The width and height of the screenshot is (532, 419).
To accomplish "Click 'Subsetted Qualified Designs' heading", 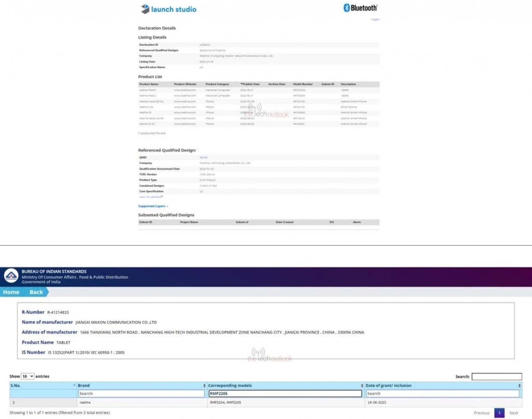I will point(166,215).
